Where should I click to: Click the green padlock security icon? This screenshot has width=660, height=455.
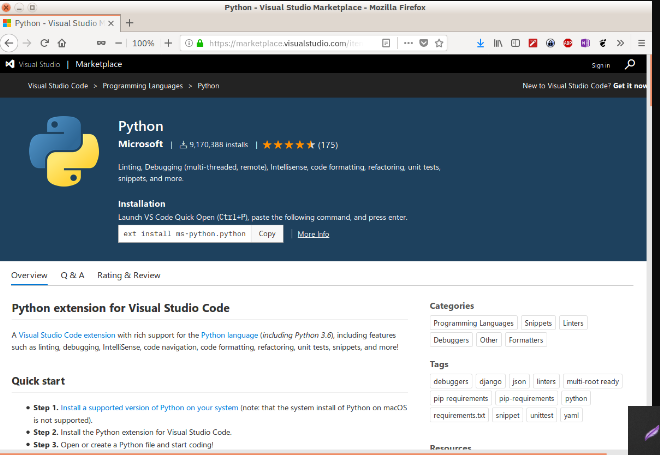point(200,43)
